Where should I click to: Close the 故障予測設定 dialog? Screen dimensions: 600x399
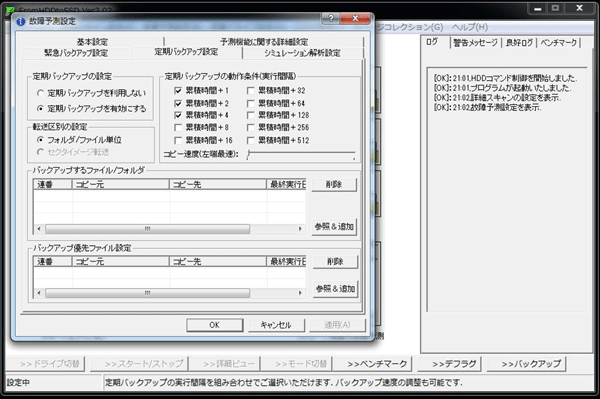tap(355, 18)
